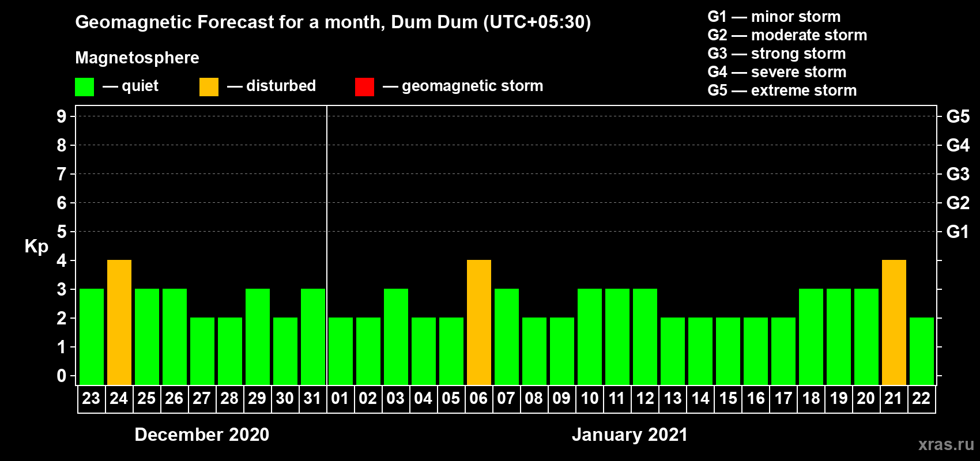Image resolution: width=980 pixels, height=461 pixels.
Task: Click date label 15 on the axis
Action: [x=728, y=398]
